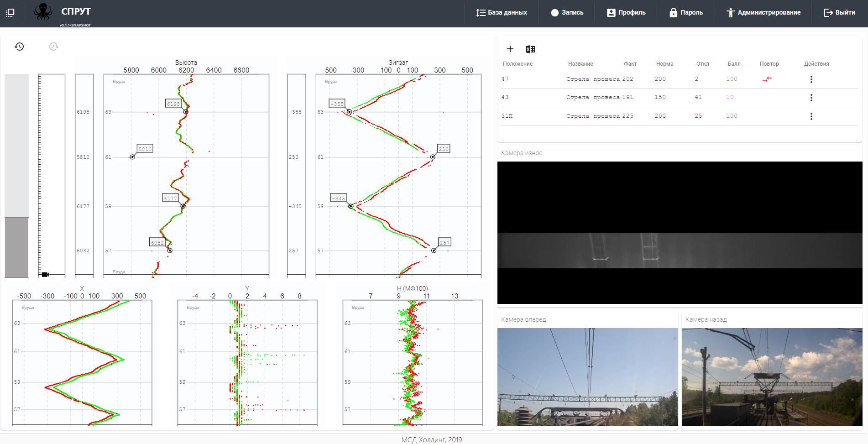This screenshot has height=444, width=868.
Task: Start recording with Запись
Action: pyautogui.click(x=567, y=13)
